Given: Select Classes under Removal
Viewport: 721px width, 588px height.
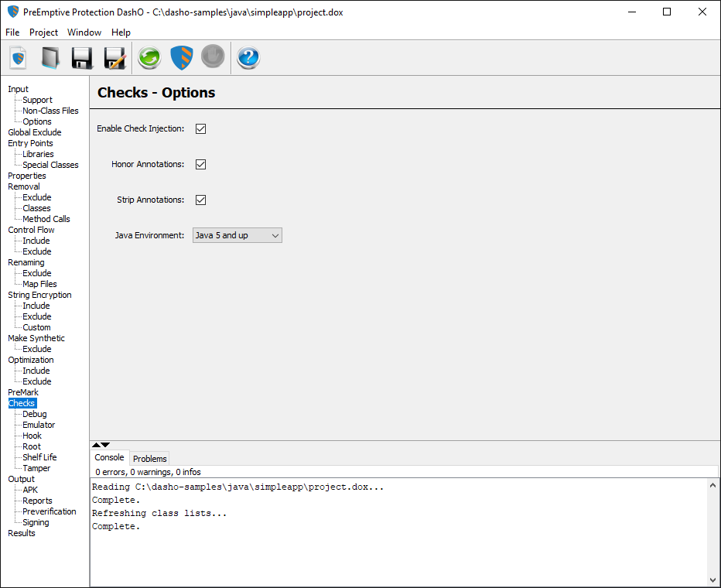Looking at the screenshot, I should point(37,208).
